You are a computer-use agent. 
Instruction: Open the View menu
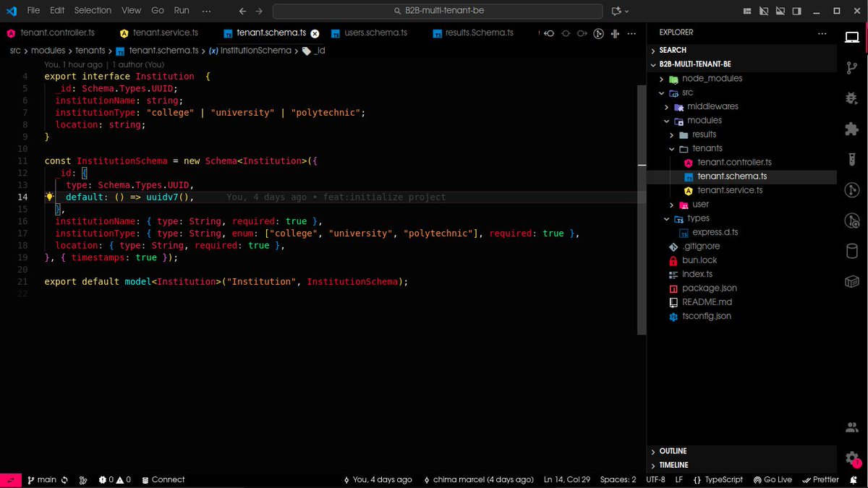point(132,11)
